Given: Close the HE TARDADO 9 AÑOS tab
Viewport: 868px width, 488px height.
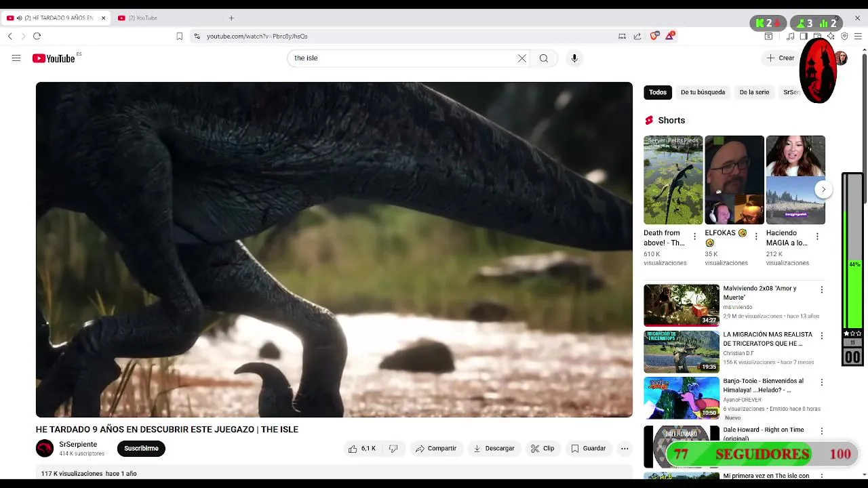Looking at the screenshot, I should pyautogui.click(x=104, y=18).
